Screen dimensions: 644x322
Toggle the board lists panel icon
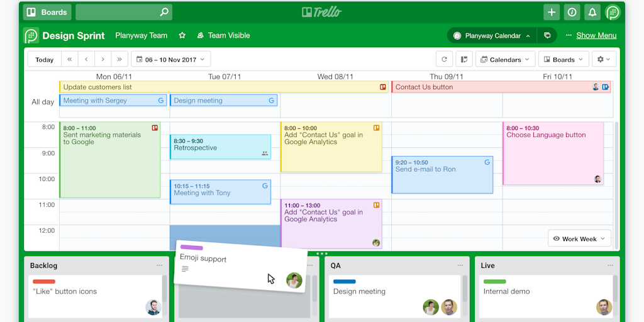pos(464,60)
